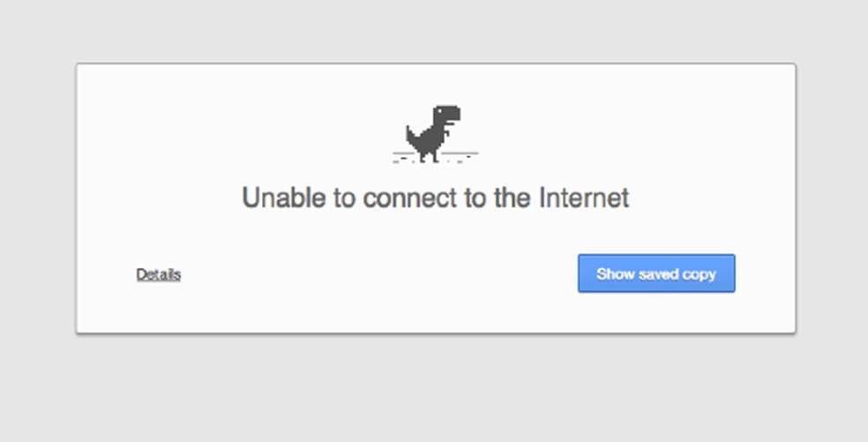This screenshot has width=868, height=442.
Task: Click the dinosaur's body
Action: [x=430, y=139]
